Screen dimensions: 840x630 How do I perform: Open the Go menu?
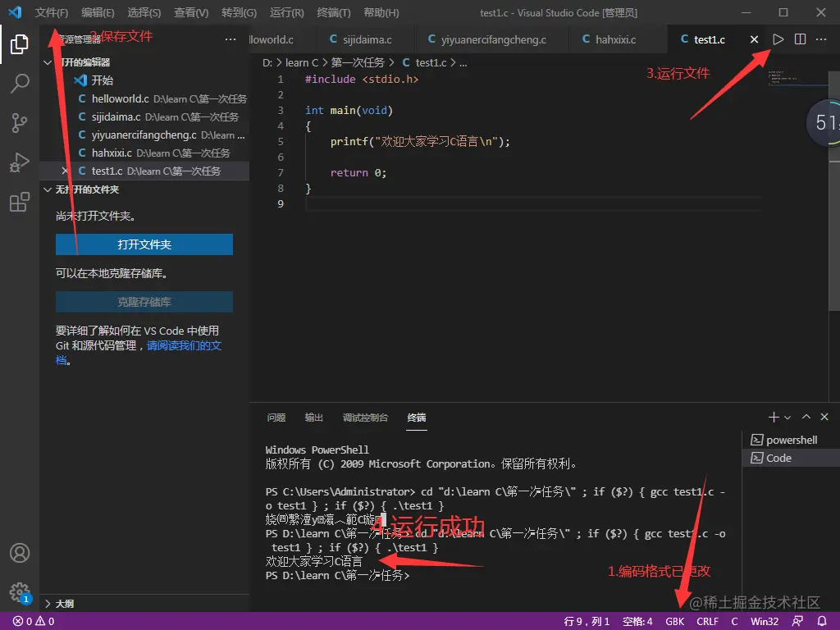click(239, 12)
